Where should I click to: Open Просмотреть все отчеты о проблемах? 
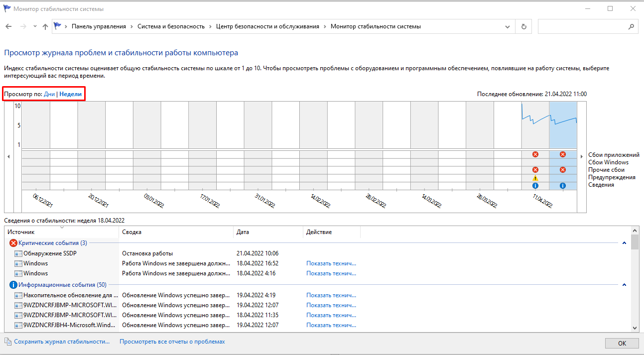click(172, 342)
